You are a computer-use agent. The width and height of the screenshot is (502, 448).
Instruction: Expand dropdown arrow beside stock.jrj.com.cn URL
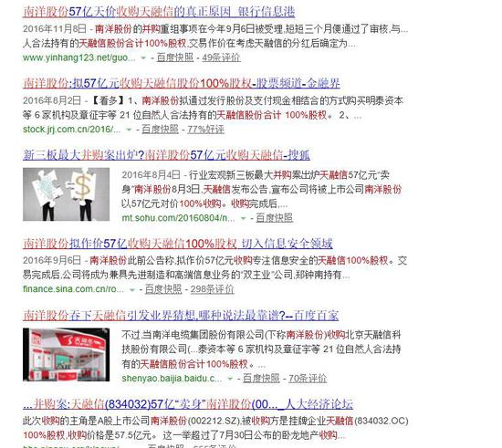tap(129, 130)
